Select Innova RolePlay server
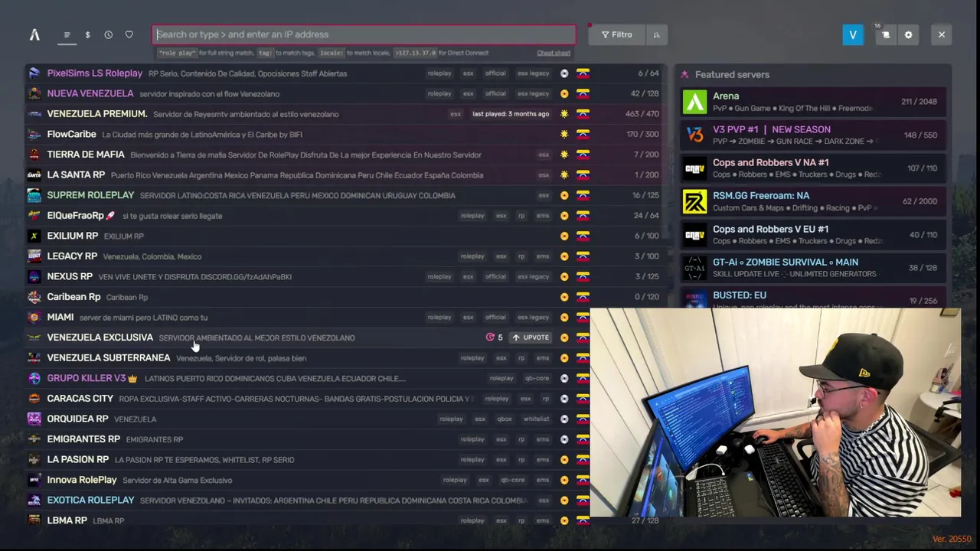980x551 pixels. coord(306,480)
